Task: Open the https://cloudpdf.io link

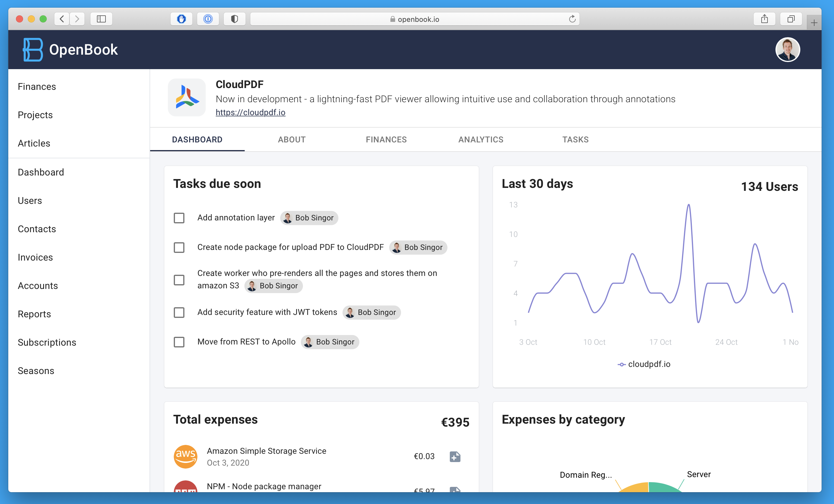Action: pos(250,112)
